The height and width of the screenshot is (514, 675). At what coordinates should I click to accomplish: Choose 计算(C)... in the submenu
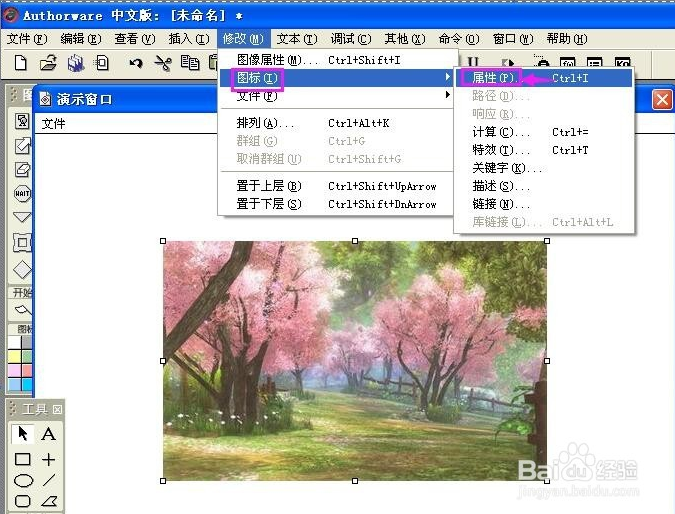point(544,132)
